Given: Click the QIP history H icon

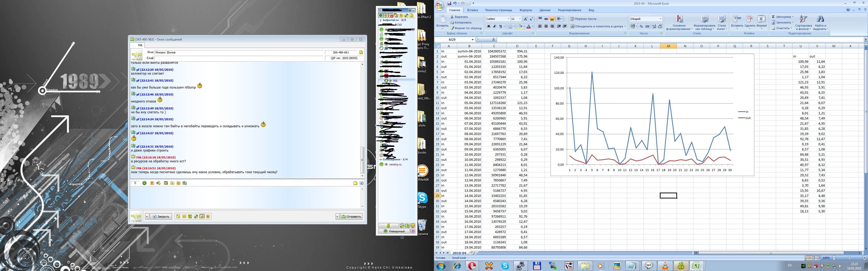Looking at the screenshot, I should click(x=178, y=183).
